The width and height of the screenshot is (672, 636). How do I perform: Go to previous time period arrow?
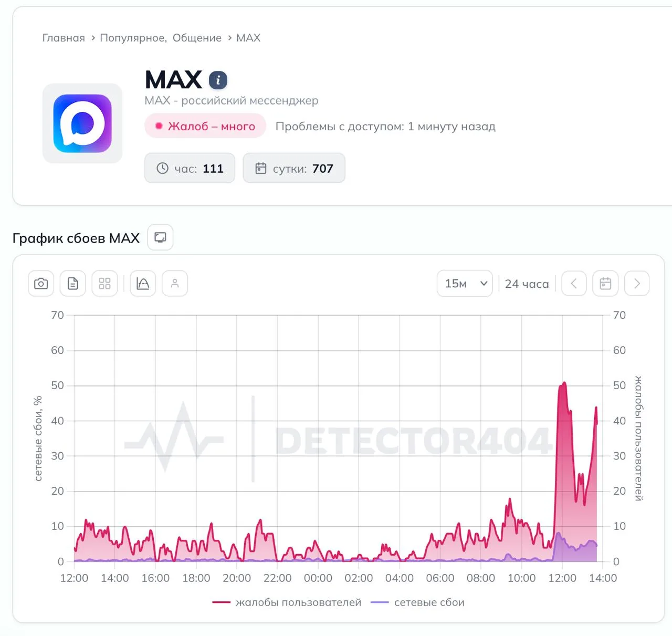pos(574,284)
